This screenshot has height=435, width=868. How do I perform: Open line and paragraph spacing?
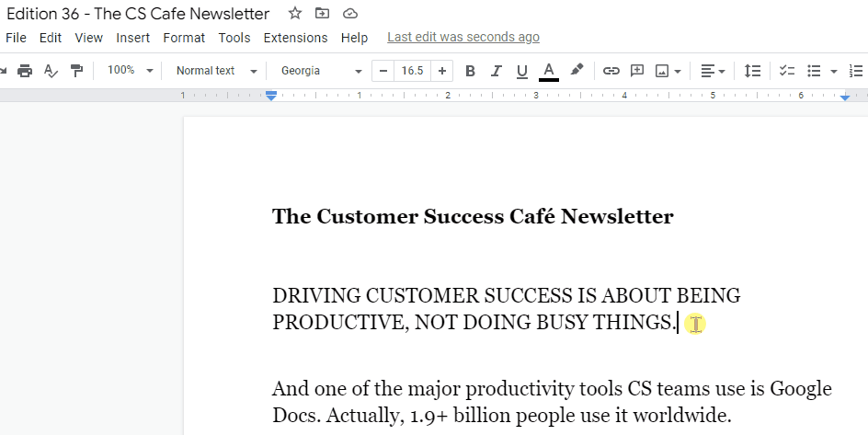coord(752,71)
